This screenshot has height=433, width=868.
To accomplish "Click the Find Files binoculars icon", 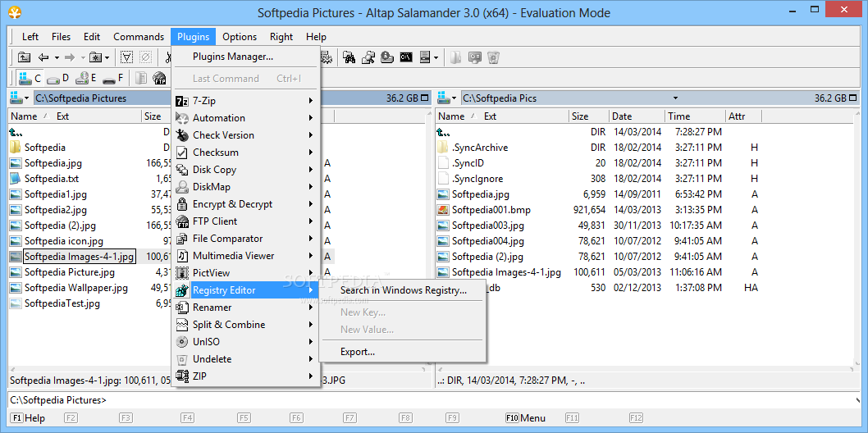I will coord(349,57).
